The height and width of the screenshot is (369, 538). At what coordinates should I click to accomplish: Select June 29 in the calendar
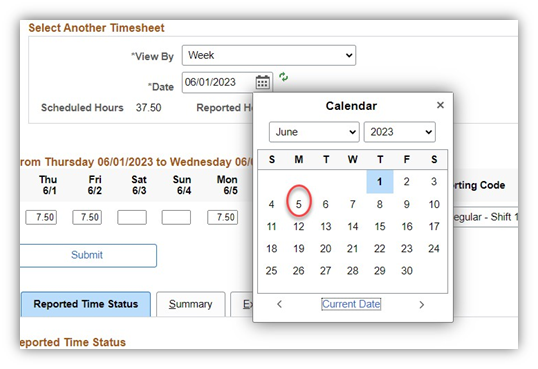click(379, 271)
